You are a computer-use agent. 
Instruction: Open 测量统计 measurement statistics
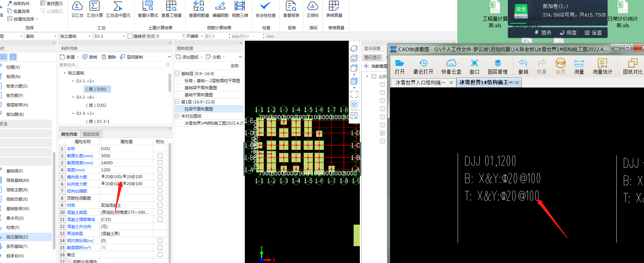coord(602,66)
